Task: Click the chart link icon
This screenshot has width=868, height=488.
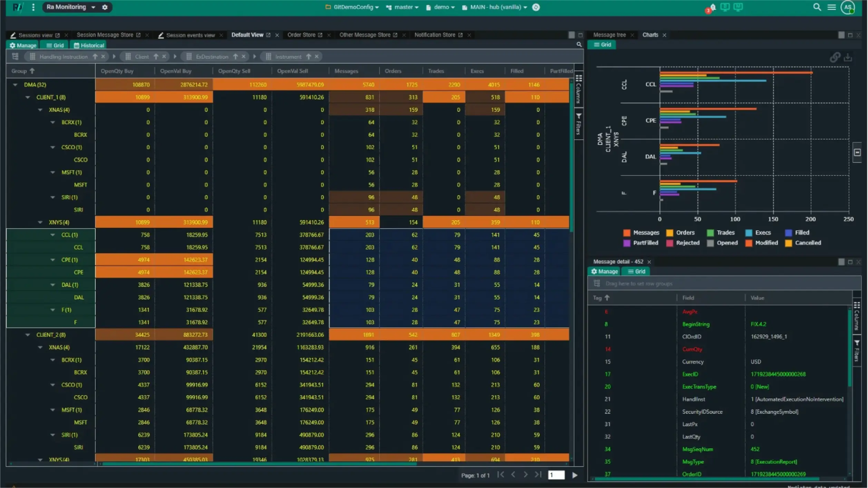Action: click(x=835, y=57)
